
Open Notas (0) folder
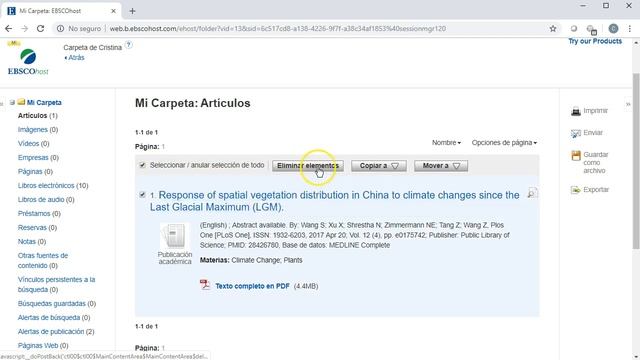(x=32, y=242)
